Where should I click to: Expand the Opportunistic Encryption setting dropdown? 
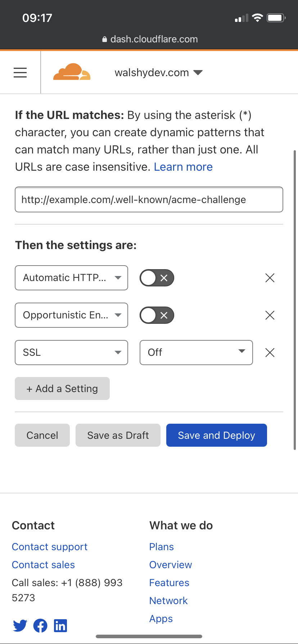71,315
